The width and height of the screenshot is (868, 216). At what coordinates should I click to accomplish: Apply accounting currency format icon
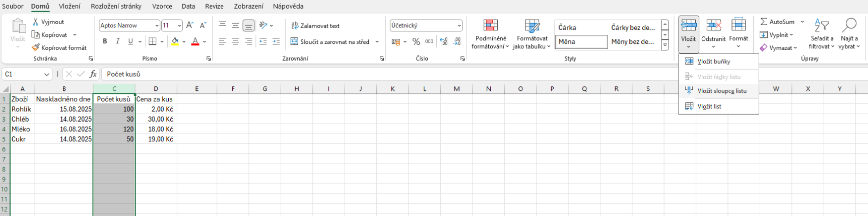click(x=395, y=41)
